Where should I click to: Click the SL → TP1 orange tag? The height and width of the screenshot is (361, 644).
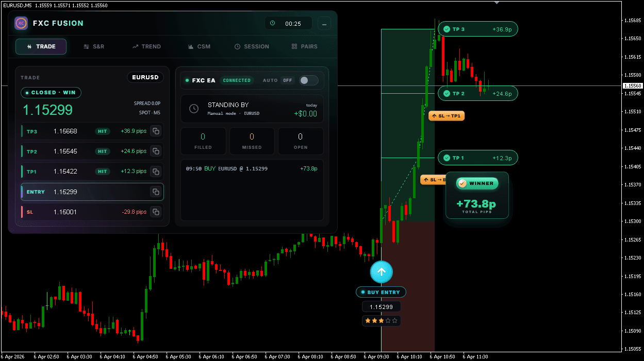pyautogui.click(x=447, y=116)
